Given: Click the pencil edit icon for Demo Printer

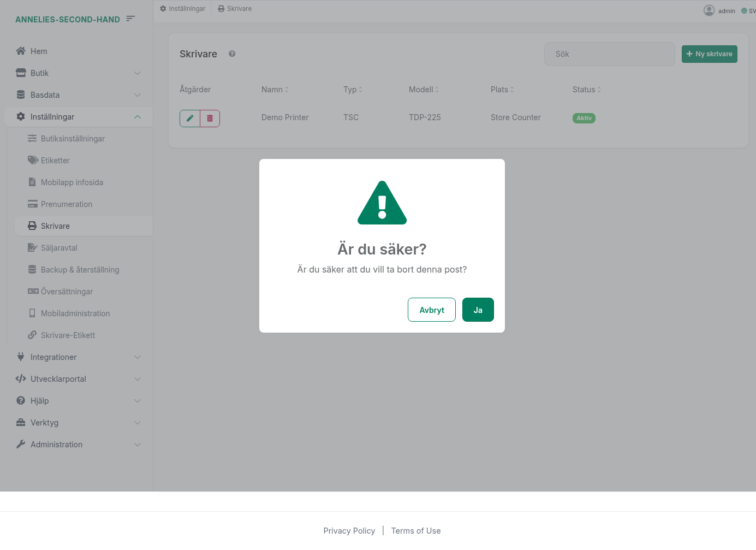Looking at the screenshot, I should [x=190, y=119].
